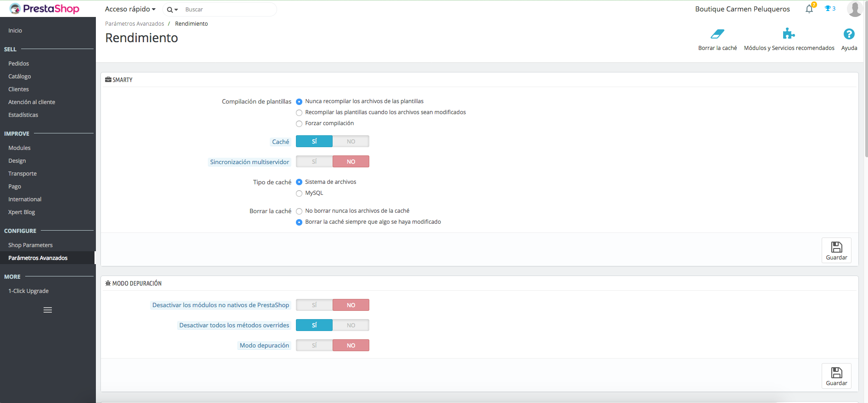Open the Ayuda help icon

pyautogui.click(x=849, y=34)
